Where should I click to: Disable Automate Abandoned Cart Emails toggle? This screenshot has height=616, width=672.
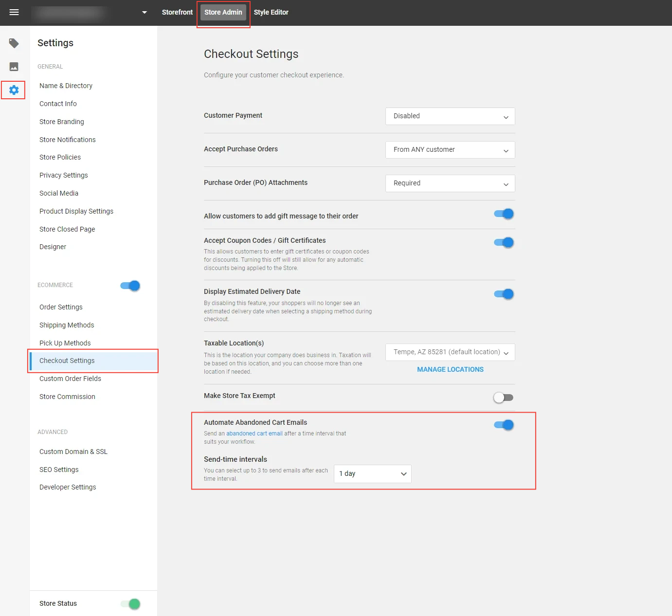pyautogui.click(x=504, y=425)
